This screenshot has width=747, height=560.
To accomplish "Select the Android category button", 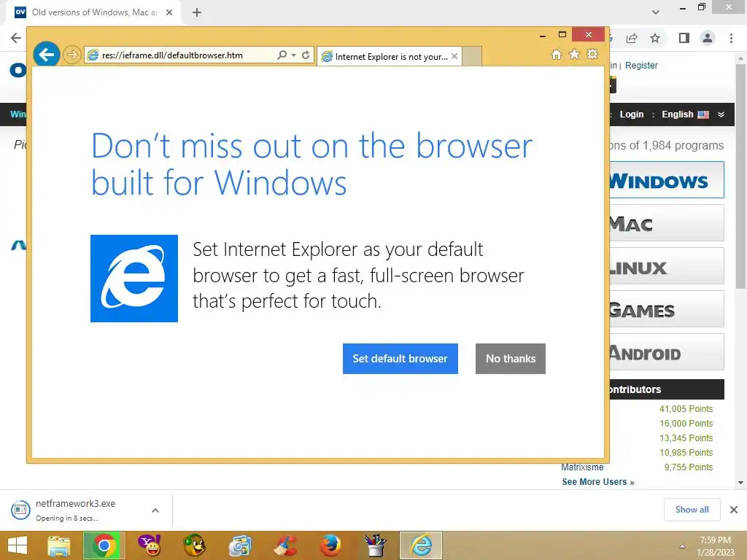I will [667, 352].
